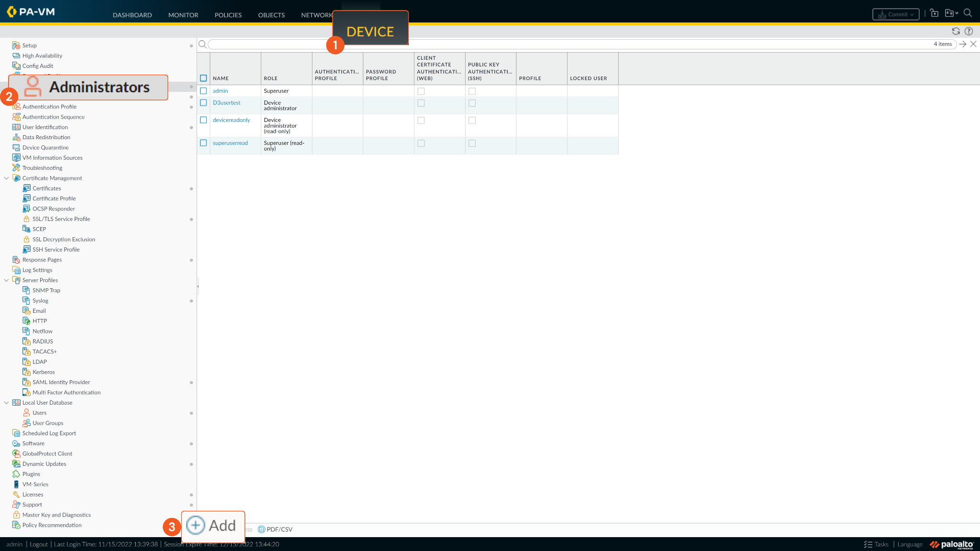The width and height of the screenshot is (980, 551).
Task: Open the MONITOR tab
Action: (x=183, y=15)
